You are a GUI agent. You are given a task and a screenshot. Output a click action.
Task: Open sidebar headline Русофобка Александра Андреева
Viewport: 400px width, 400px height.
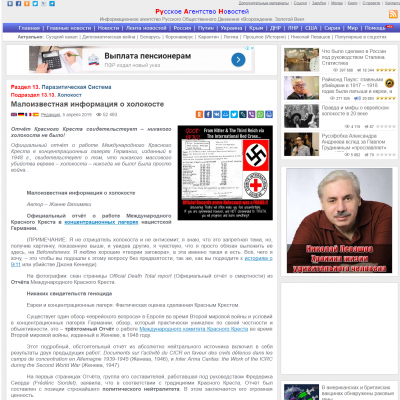coord(354,142)
